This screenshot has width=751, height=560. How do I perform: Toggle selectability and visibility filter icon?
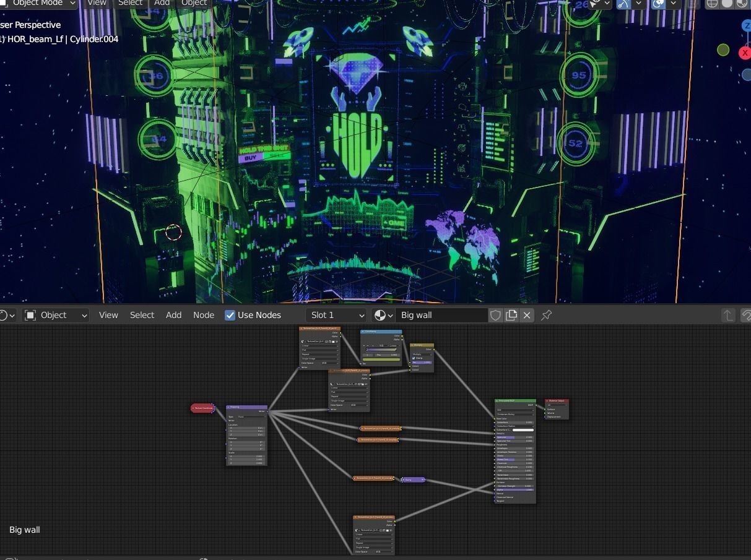(595, 4)
